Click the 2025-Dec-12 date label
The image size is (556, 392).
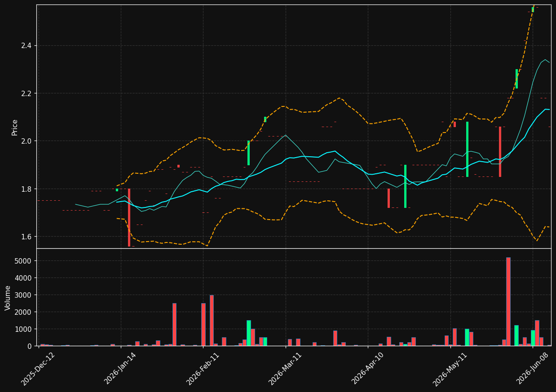click(x=38, y=369)
